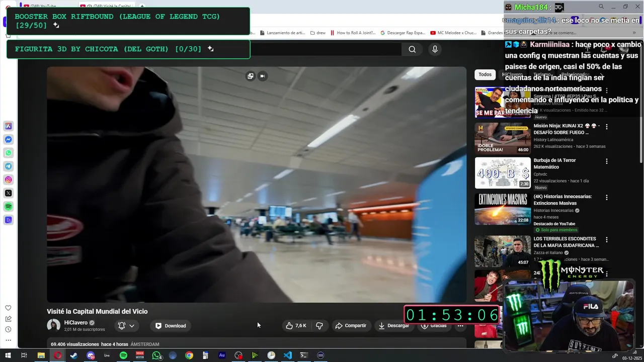This screenshot has width=644, height=362.
Task: Open the HiClavero channel name link
Action: (x=76, y=323)
